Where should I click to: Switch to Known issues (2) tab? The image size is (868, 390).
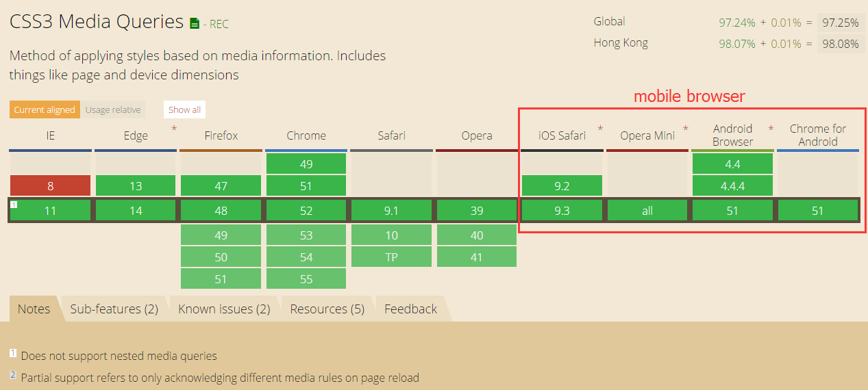point(224,309)
